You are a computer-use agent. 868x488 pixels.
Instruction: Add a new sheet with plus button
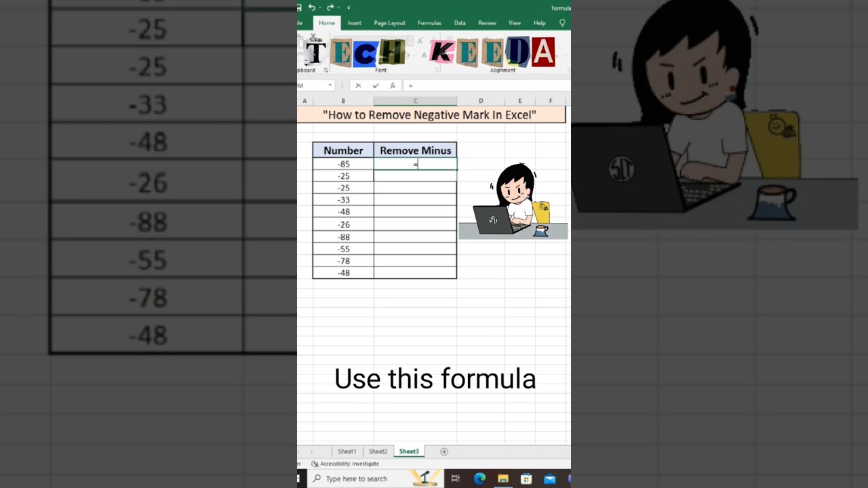444,451
